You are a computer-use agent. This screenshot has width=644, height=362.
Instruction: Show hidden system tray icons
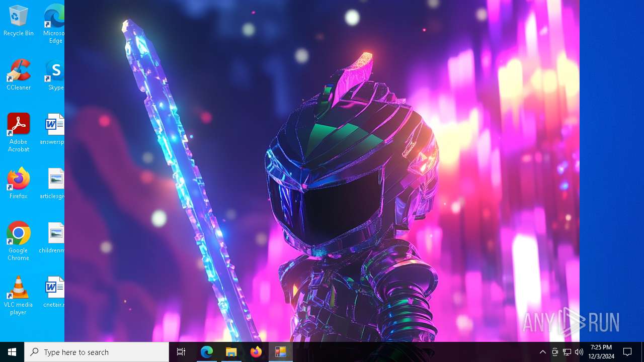point(542,352)
